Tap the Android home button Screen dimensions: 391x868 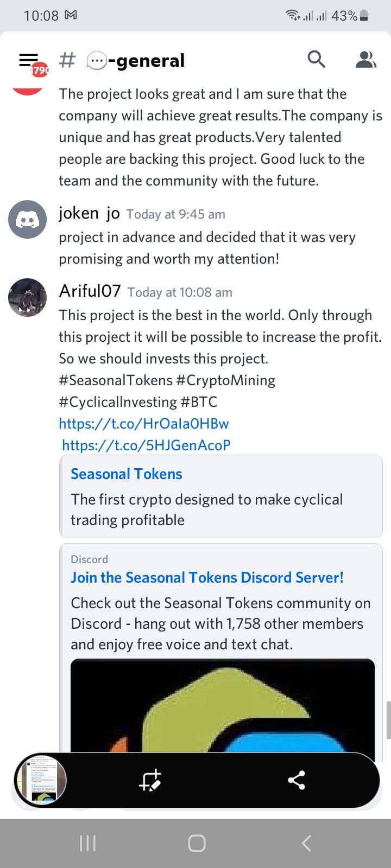tap(197, 843)
